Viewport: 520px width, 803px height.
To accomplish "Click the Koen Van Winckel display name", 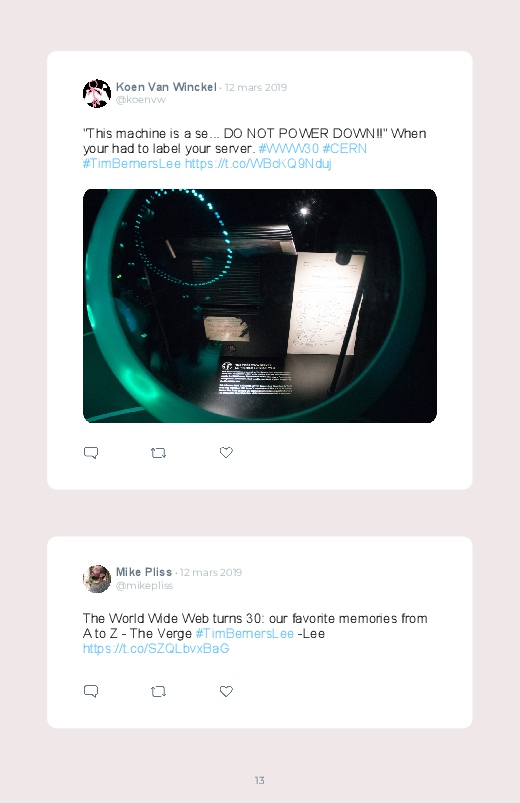I will pos(166,87).
